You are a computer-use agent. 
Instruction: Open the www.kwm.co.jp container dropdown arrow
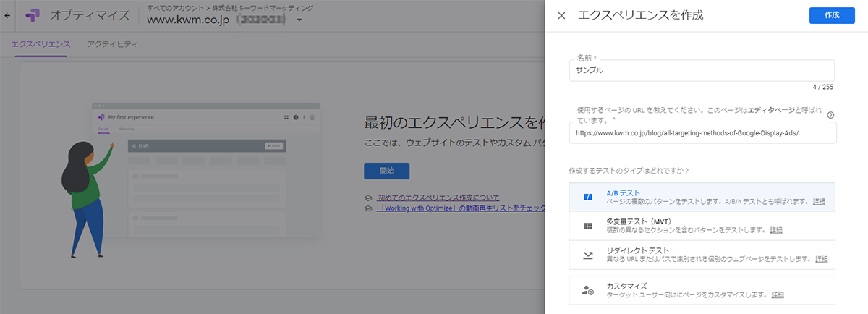[x=299, y=20]
